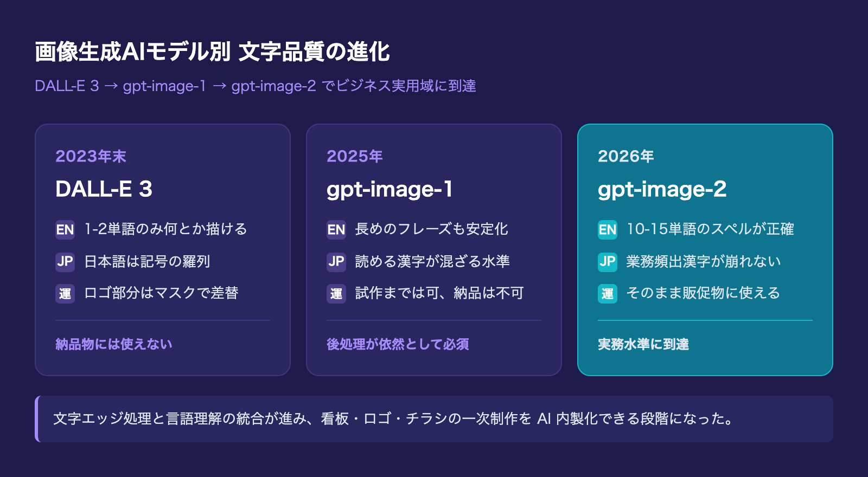Screen dimensions: 868x477
Task: Click the 2023年末 year label
Action: [x=91, y=156]
